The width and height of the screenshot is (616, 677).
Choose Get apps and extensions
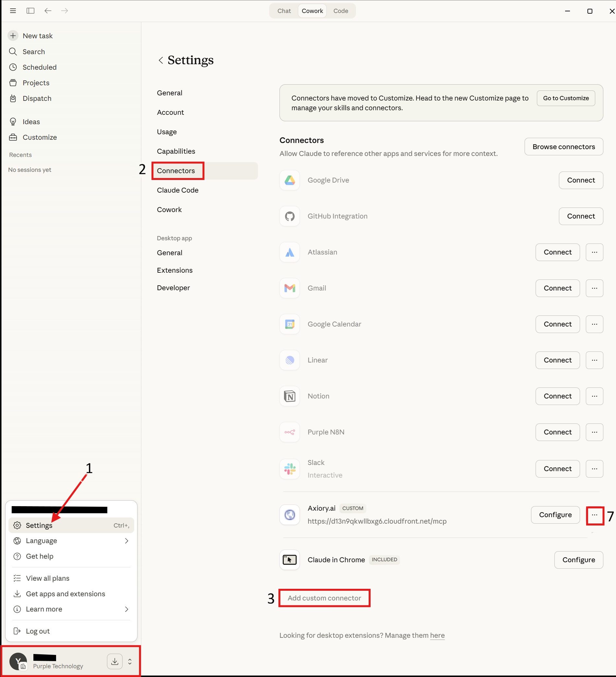tap(71, 594)
